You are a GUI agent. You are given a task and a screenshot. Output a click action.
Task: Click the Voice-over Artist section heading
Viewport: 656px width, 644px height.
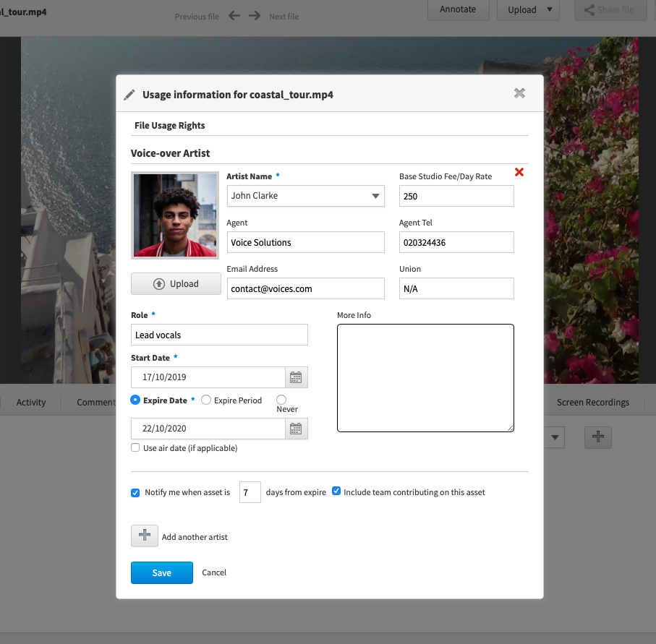[x=170, y=153]
